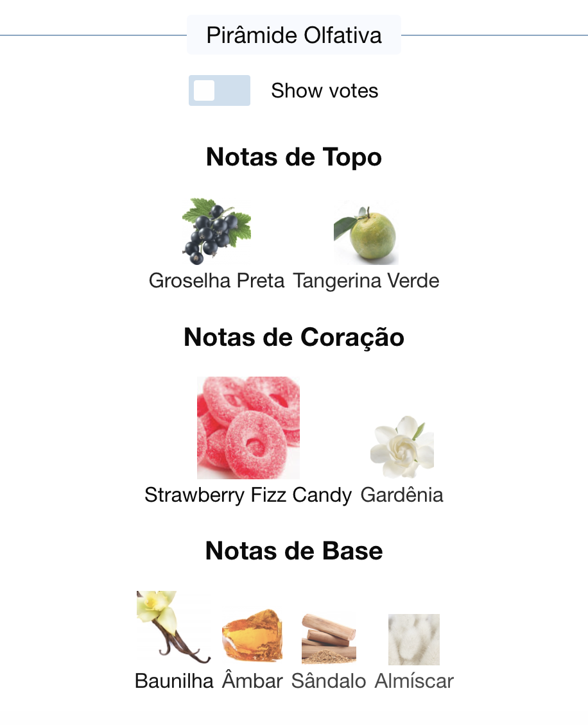Visit the Baunilha note page link

(174, 681)
